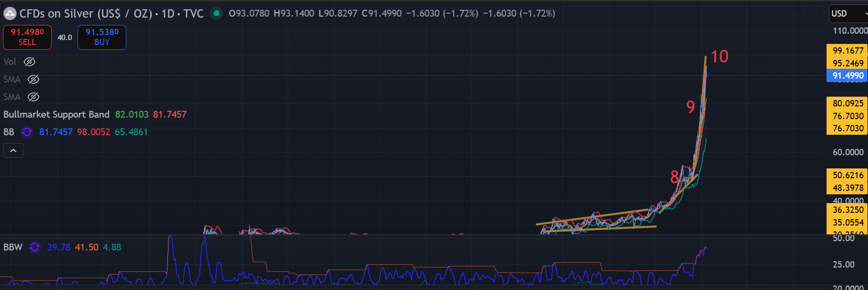Show the hidden Vol indicator
Image resolution: width=868 pixels, height=290 pixels.
coord(30,62)
